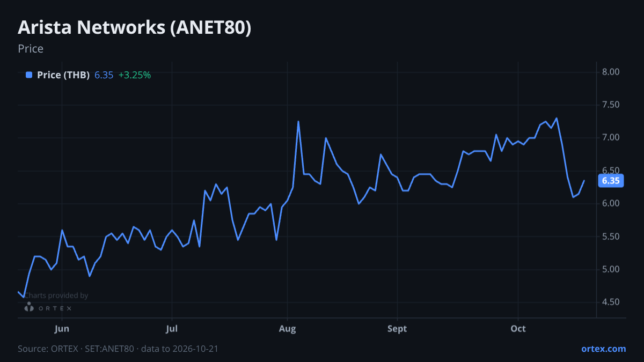Click the +3.25% change value

tap(135, 75)
